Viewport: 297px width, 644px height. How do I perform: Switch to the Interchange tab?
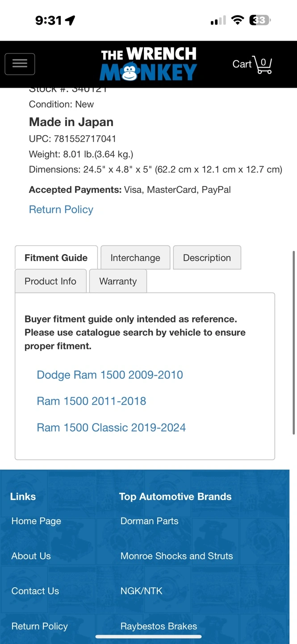135,258
